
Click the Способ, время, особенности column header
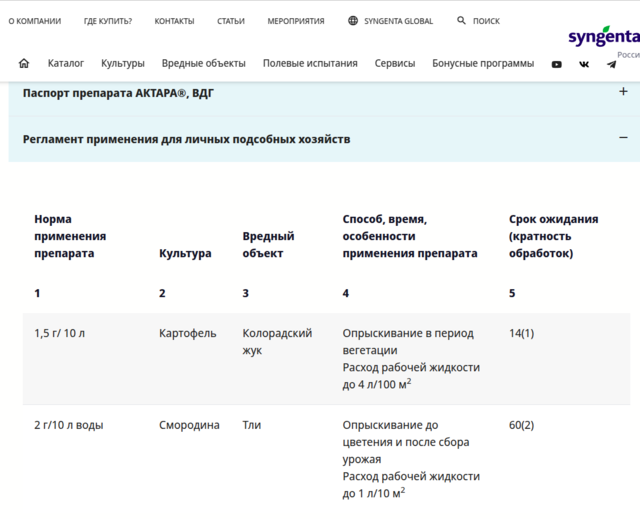coord(410,236)
